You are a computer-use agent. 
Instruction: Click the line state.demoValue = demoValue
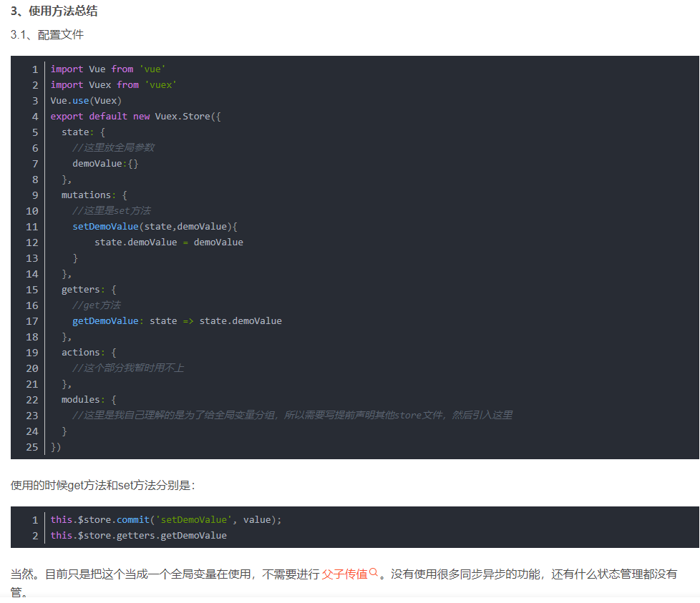pos(169,242)
